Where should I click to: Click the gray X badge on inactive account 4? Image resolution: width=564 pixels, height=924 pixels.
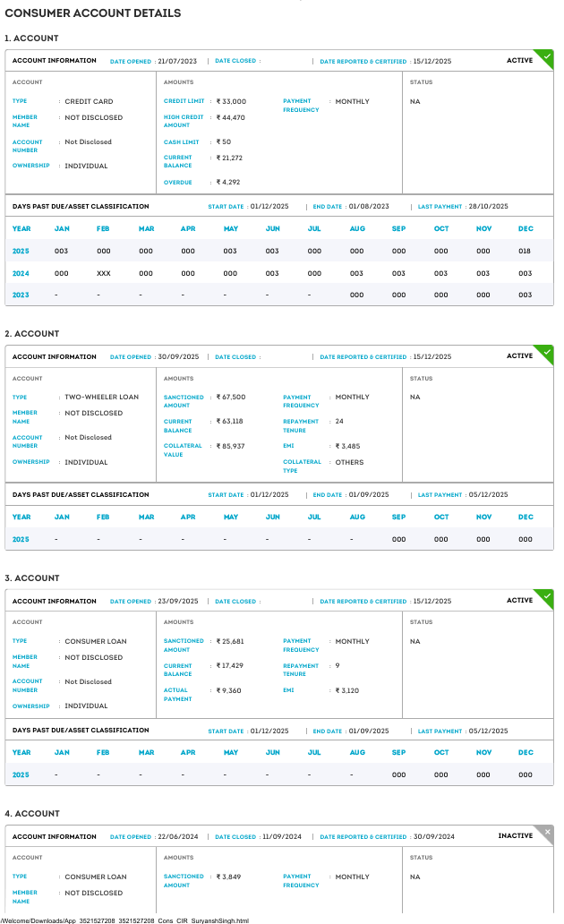click(x=546, y=834)
